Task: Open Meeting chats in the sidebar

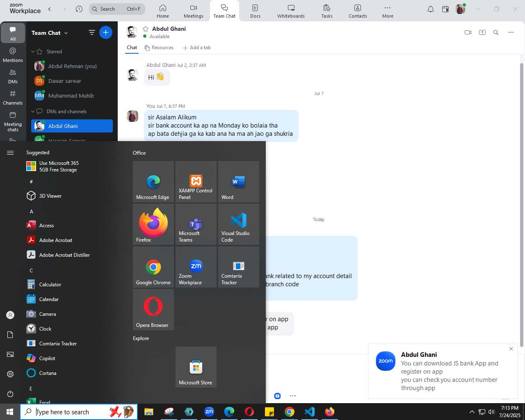Action: click(x=13, y=121)
